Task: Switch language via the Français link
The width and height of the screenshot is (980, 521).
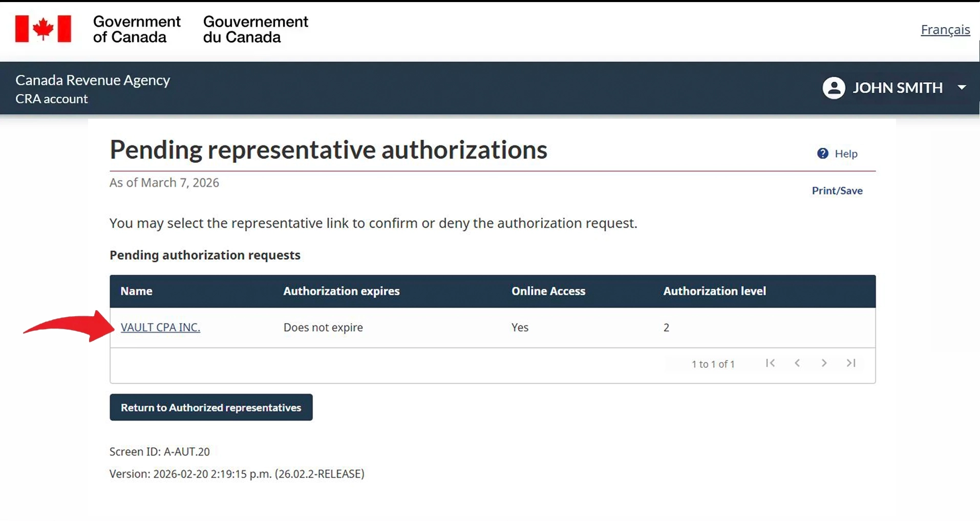Action: (x=945, y=30)
